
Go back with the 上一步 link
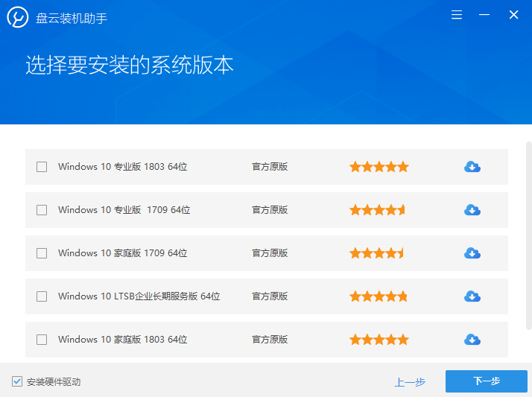410,382
